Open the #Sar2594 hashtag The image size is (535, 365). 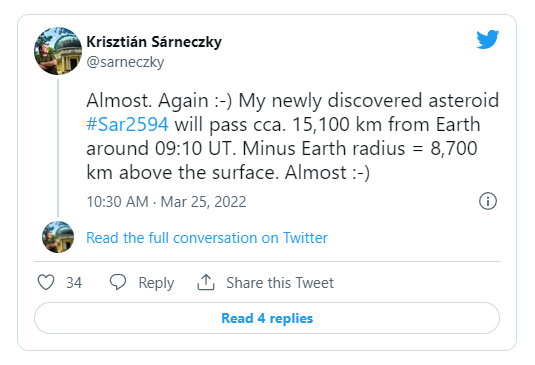pyautogui.click(x=127, y=124)
